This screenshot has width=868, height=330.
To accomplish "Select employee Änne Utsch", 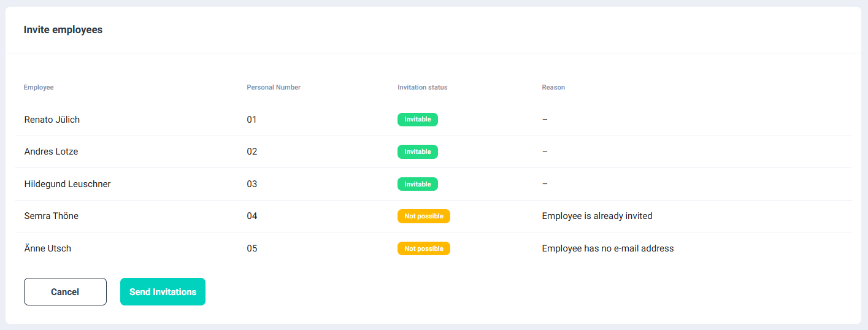I will (x=48, y=248).
